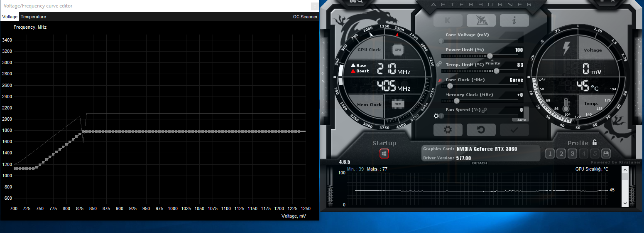This screenshot has height=233, width=644.
Task: Click the MSI dragon jet icon button
Action: click(481, 20)
